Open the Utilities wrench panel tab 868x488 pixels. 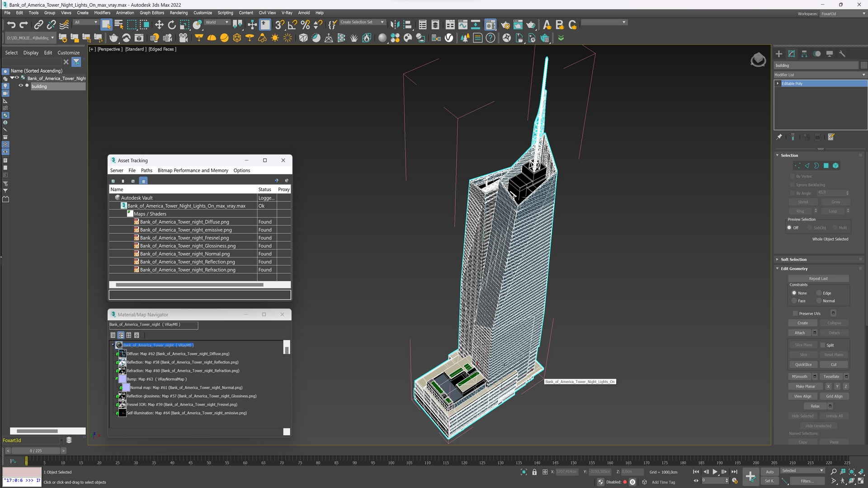click(x=842, y=54)
